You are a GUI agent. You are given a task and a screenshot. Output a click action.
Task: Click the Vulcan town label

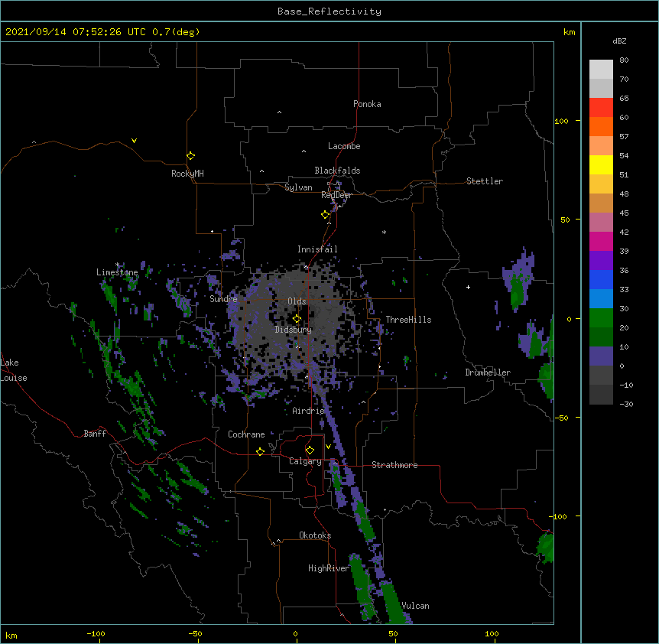415,606
